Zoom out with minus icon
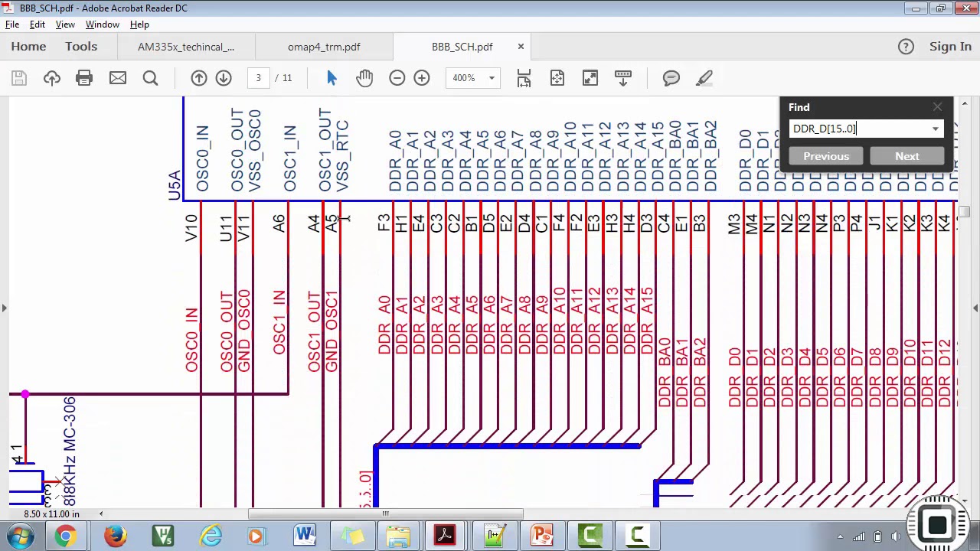This screenshot has width=980, height=551. (x=397, y=78)
